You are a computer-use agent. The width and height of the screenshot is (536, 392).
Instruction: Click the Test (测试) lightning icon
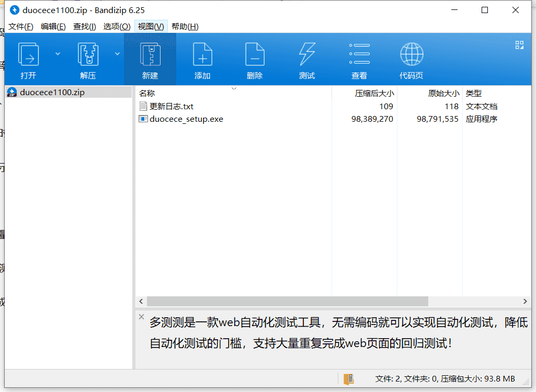click(x=307, y=54)
